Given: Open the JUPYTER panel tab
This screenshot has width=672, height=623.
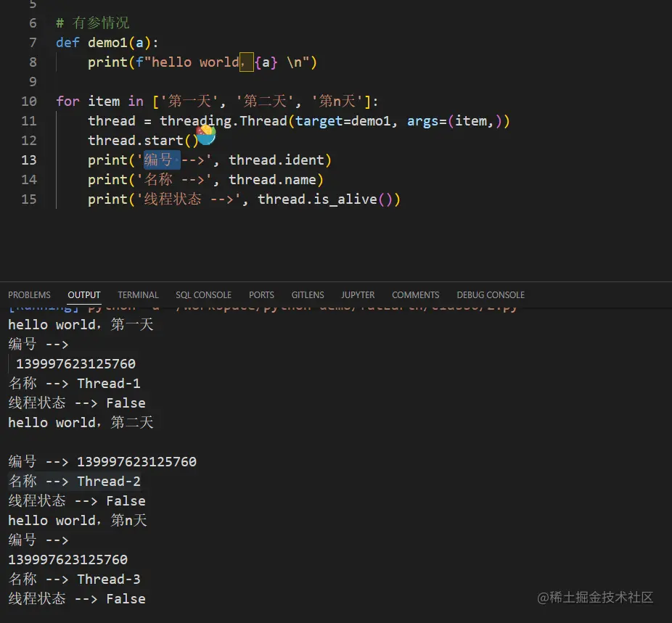Looking at the screenshot, I should (358, 295).
